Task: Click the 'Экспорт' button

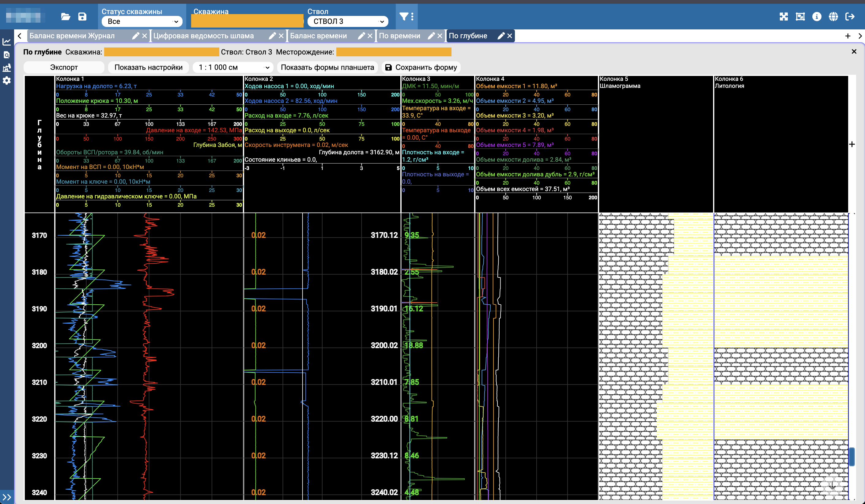Action: (x=64, y=67)
